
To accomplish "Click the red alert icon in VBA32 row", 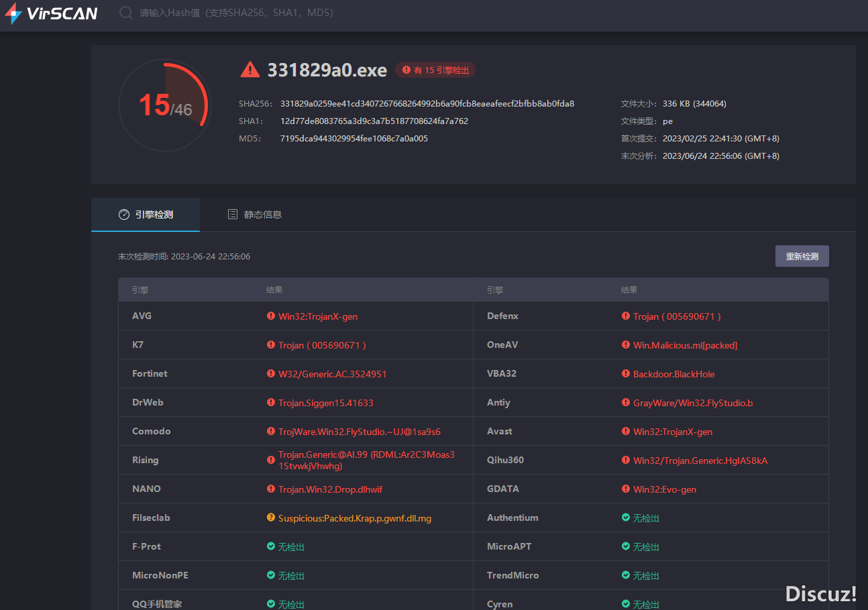I will [x=626, y=373].
